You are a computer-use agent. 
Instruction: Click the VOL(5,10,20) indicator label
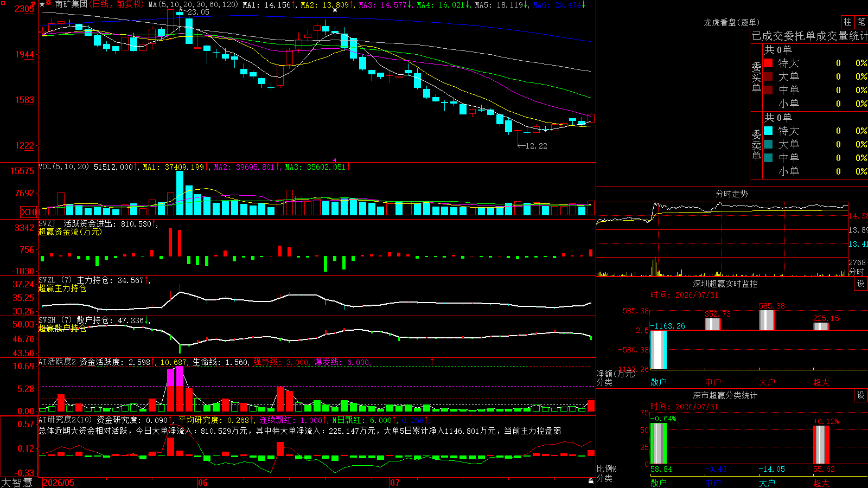pyautogui.click(x=64, y=167)
